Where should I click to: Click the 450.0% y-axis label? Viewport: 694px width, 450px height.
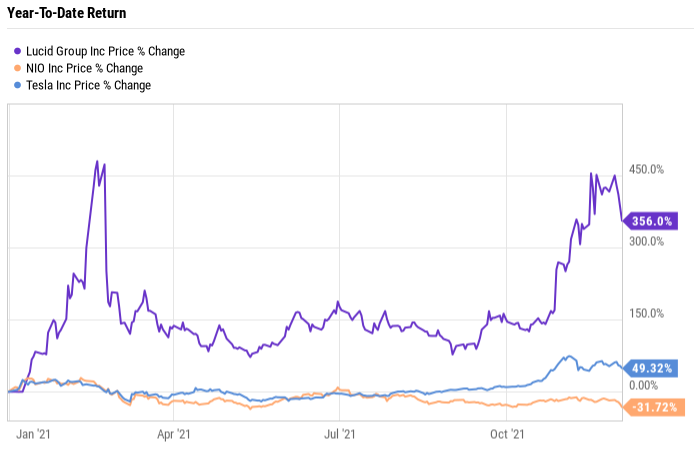[x=645, y=169]
